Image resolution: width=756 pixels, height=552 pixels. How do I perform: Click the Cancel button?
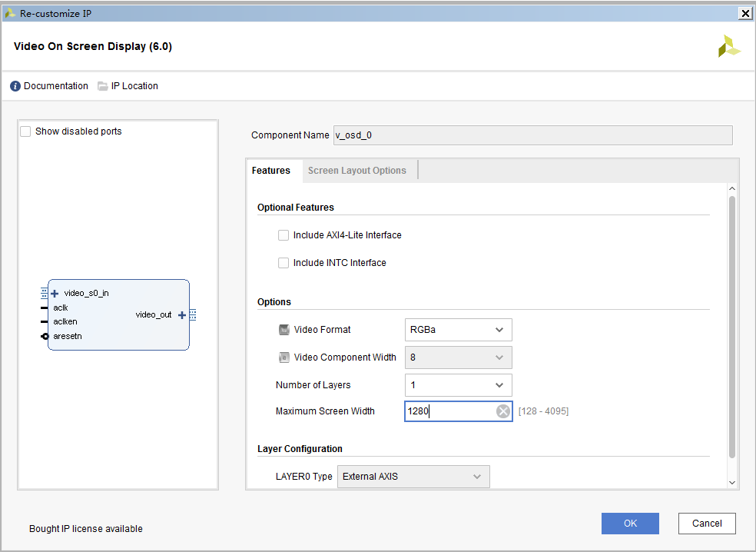click(707, 524)
